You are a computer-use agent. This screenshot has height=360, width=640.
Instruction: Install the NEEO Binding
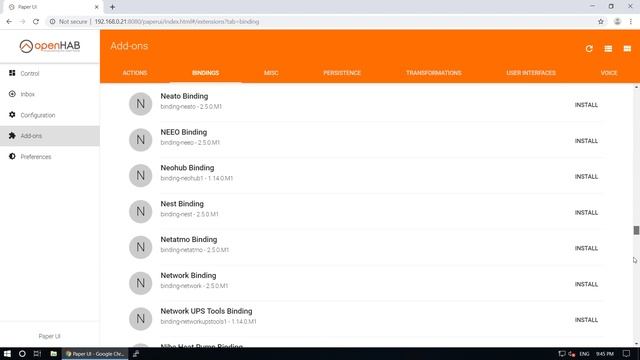point(586,141)
